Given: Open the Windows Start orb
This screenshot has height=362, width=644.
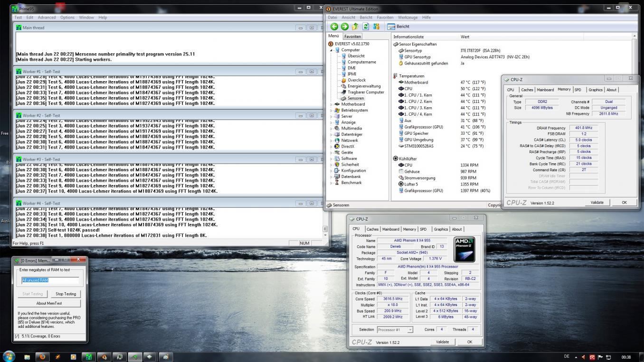Looking at the screenshot, I should [9, 356].
